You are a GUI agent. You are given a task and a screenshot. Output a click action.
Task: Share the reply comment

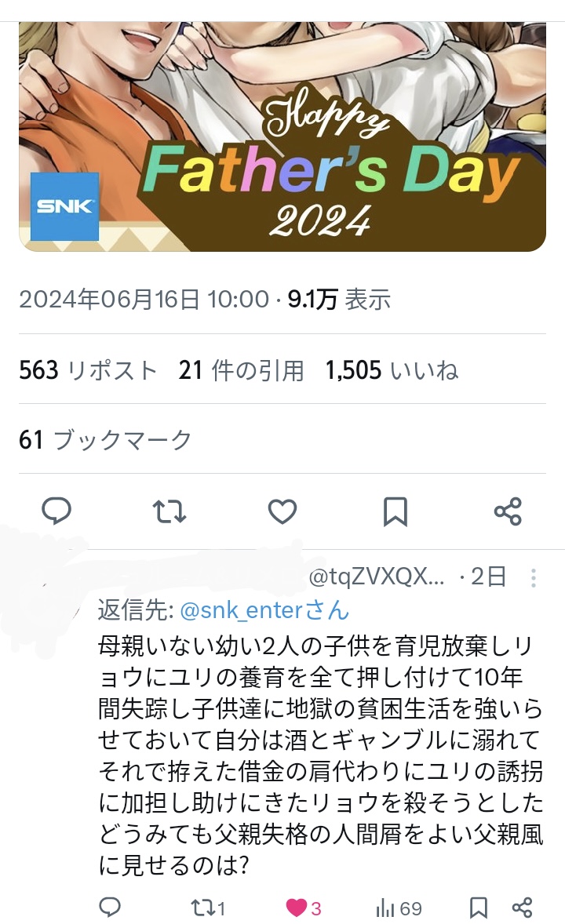tap(522, 908)
